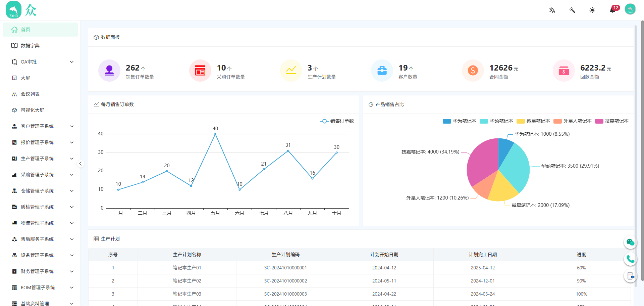Toggle light/dark mode sun icon
Viewport: 644px width, 306px height.
[592, 10]
